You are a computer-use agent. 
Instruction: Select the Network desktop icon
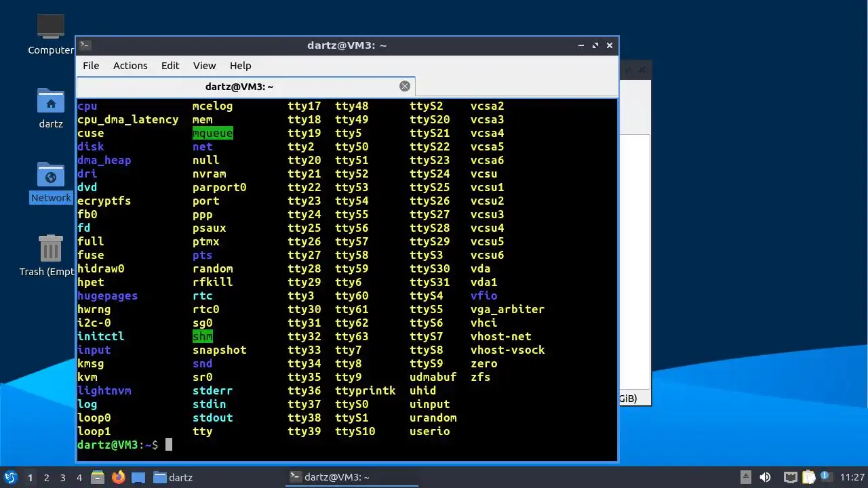coord(51,182)
